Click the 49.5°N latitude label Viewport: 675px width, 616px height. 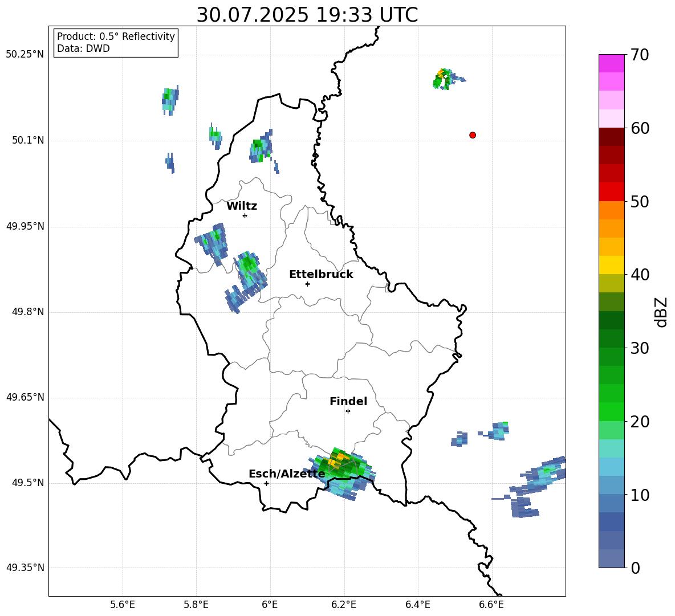coord(28,483)
